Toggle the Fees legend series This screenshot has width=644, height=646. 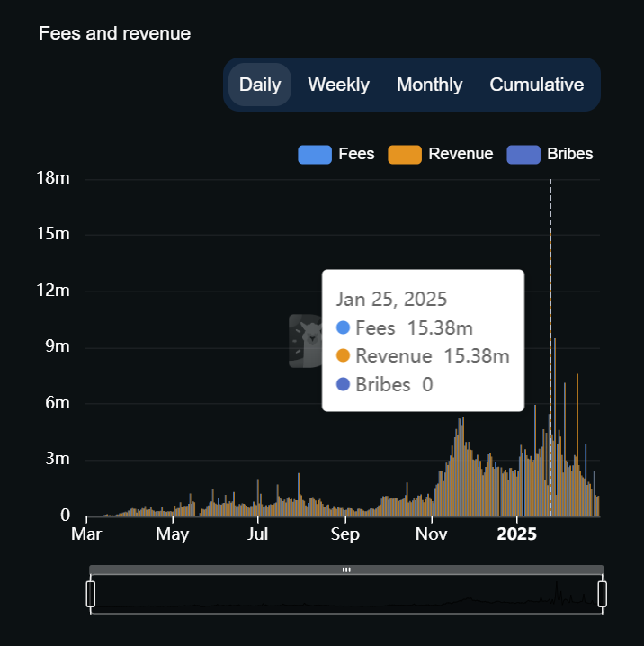pos(336,154)
